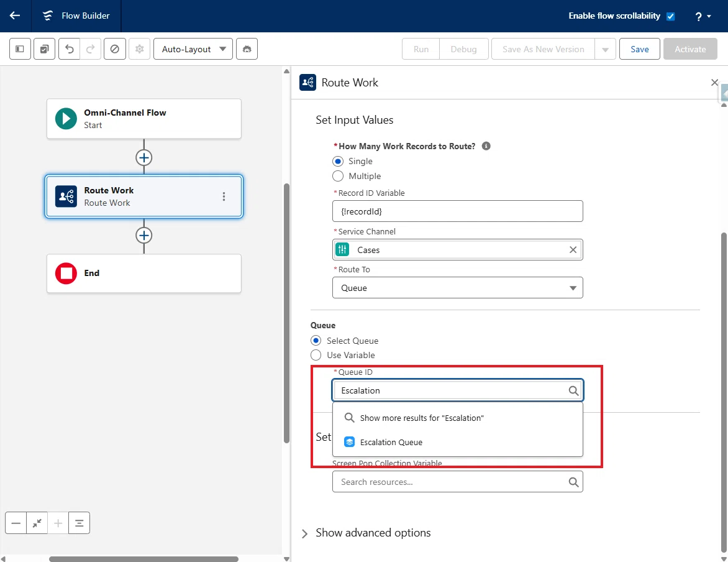Open the Service Channel Cases combobox
This screenshot has height=562, width=728.
(457, 250)
